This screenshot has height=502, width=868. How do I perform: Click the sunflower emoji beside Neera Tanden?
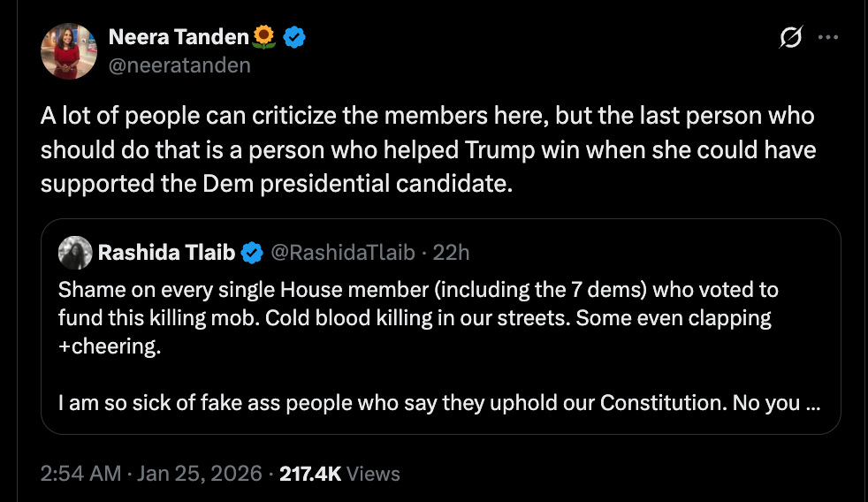pos(263,37)
